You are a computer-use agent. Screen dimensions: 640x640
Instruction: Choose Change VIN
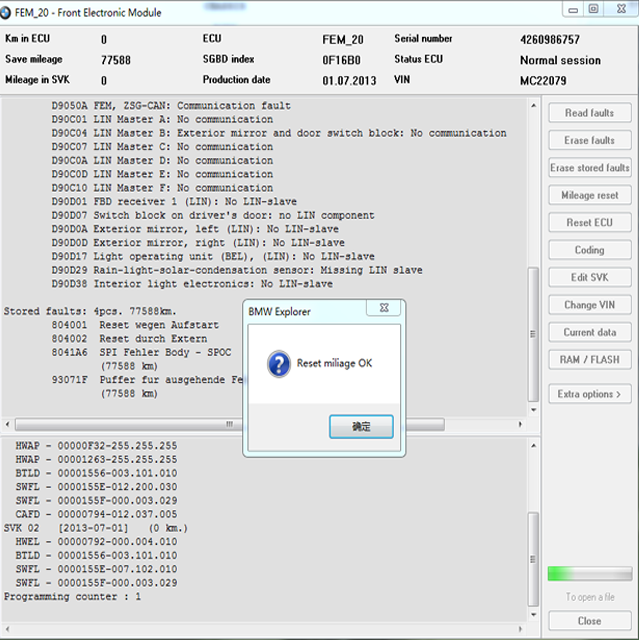pyautogui.click(x=589, y=305)
